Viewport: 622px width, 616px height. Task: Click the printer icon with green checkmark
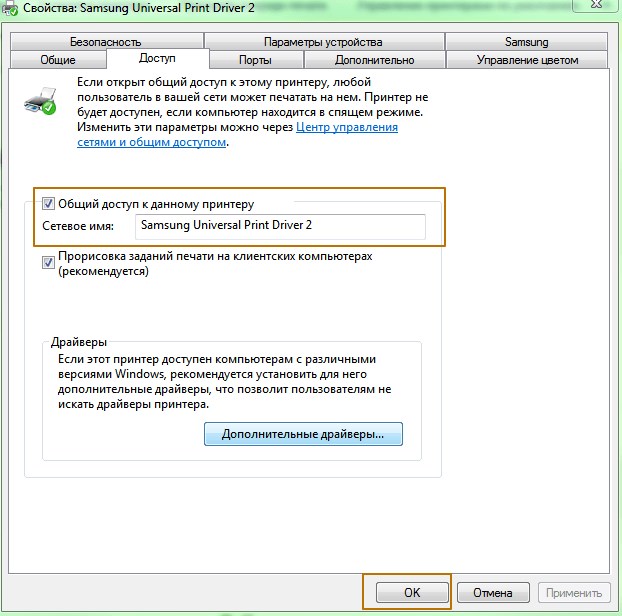pos(40,101)
